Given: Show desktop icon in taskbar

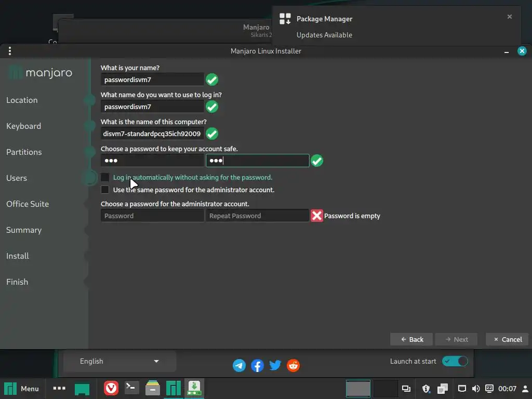Looking at the screenshot, I should click(x=82, y=389).
